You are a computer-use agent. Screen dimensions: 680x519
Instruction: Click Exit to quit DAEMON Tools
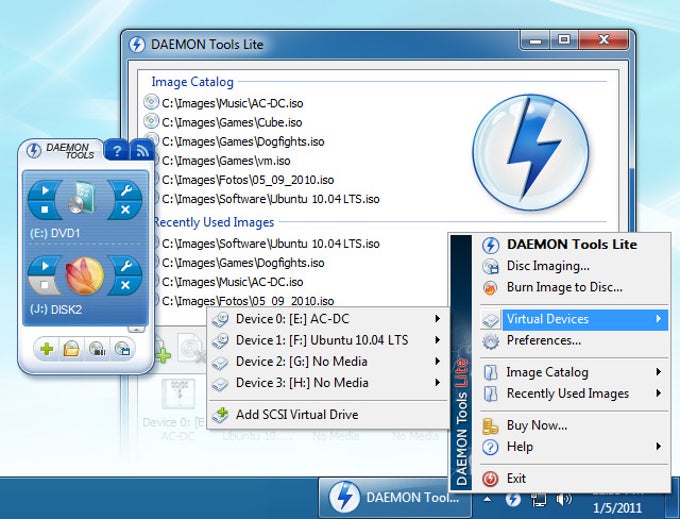516,478
